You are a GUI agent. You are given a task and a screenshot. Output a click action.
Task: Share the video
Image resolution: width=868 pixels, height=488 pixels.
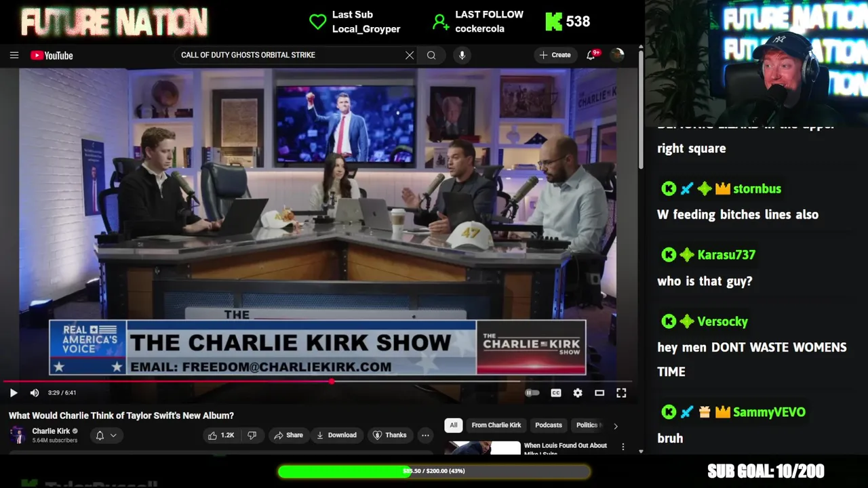[x=288, y=435]
